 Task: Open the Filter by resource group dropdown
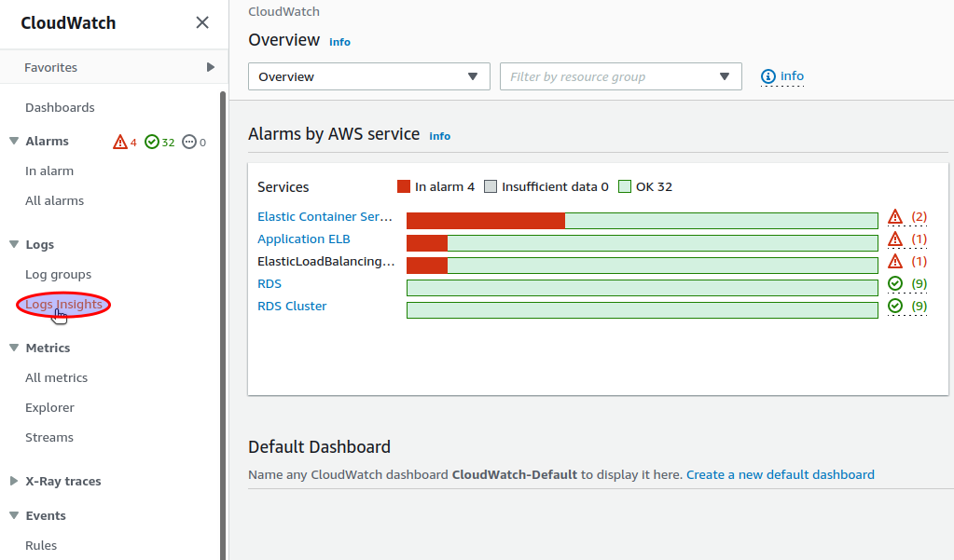(x=620, y=76)
